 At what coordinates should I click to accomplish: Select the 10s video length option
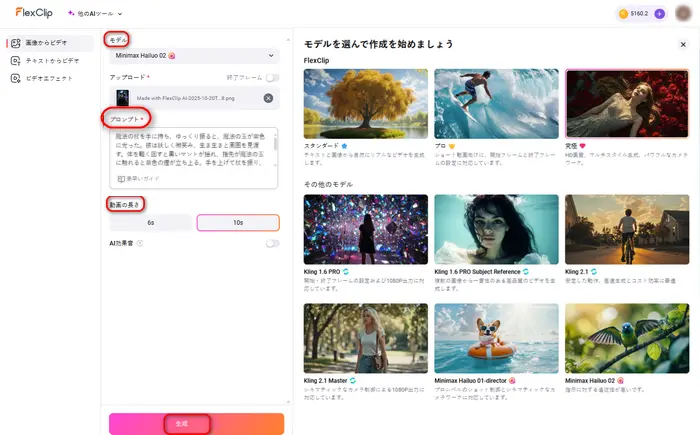point(240,222)
